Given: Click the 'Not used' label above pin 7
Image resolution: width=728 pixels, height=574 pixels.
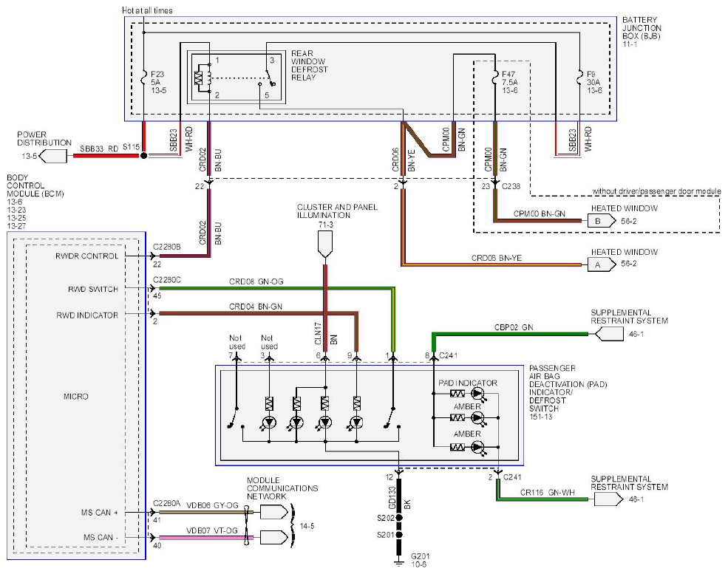Looking at the screenshot, I should (237, 342).
